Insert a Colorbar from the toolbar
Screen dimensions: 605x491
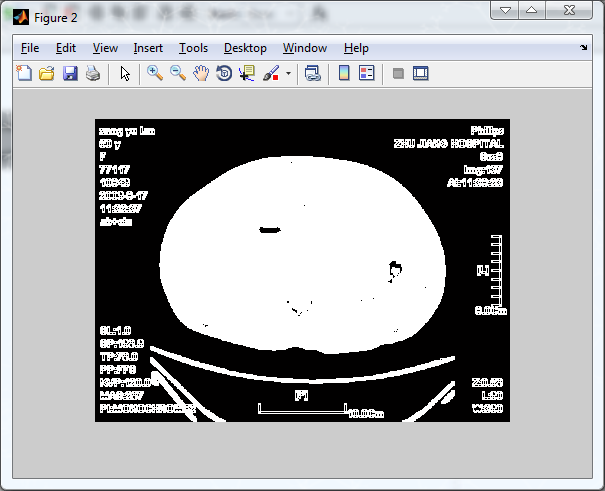coord(344,73)
